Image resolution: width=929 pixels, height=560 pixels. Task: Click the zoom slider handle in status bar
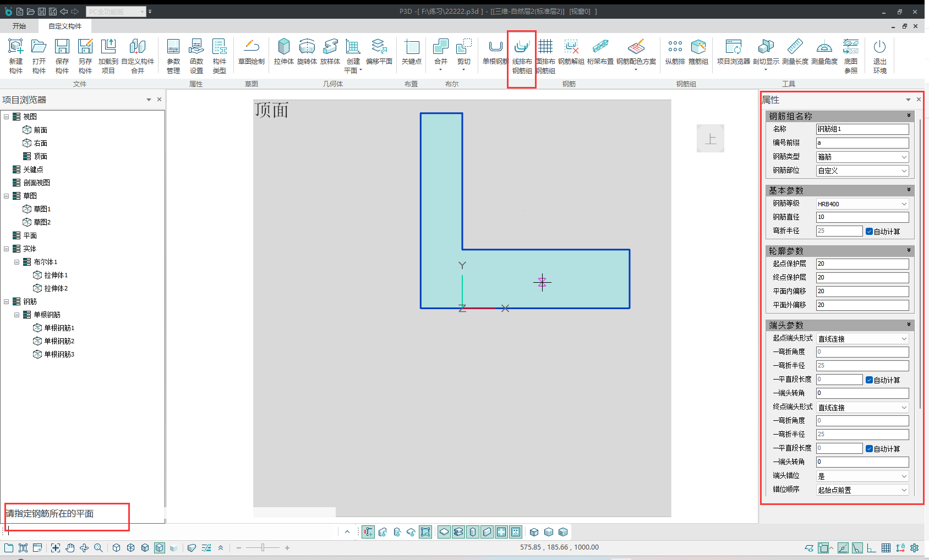(x=263, y=547)
